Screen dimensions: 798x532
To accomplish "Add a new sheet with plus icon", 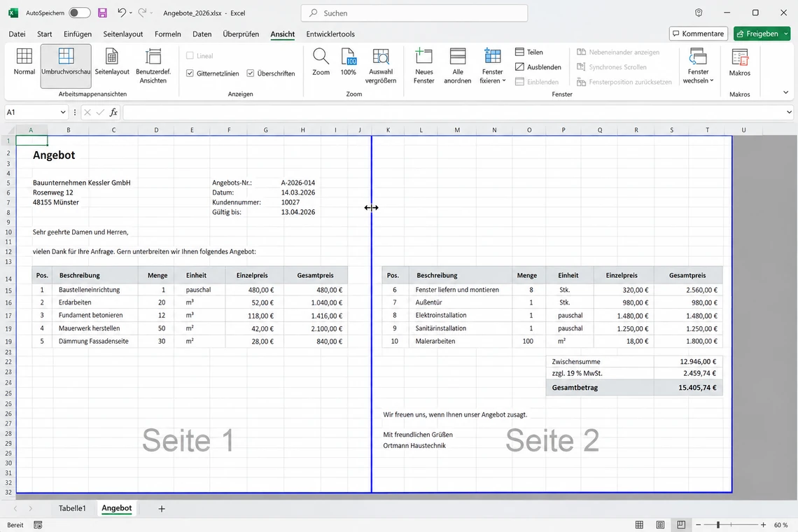I will point(161,509).
